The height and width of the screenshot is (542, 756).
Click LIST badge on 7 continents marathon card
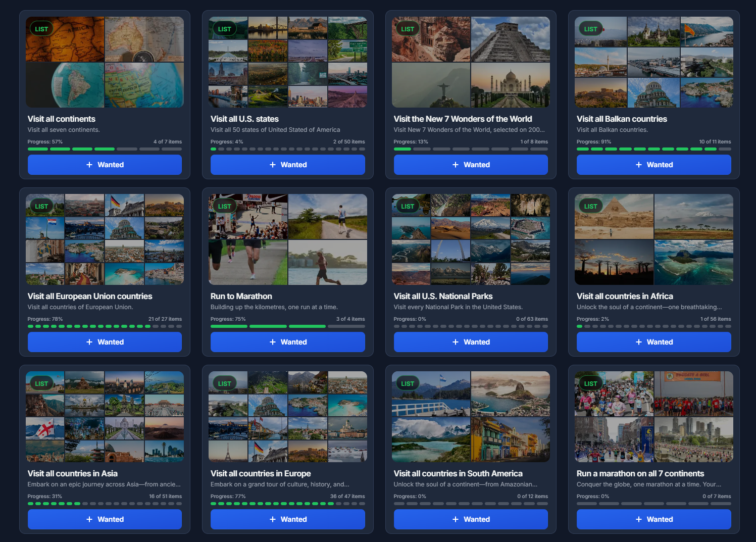click(590, 383)
